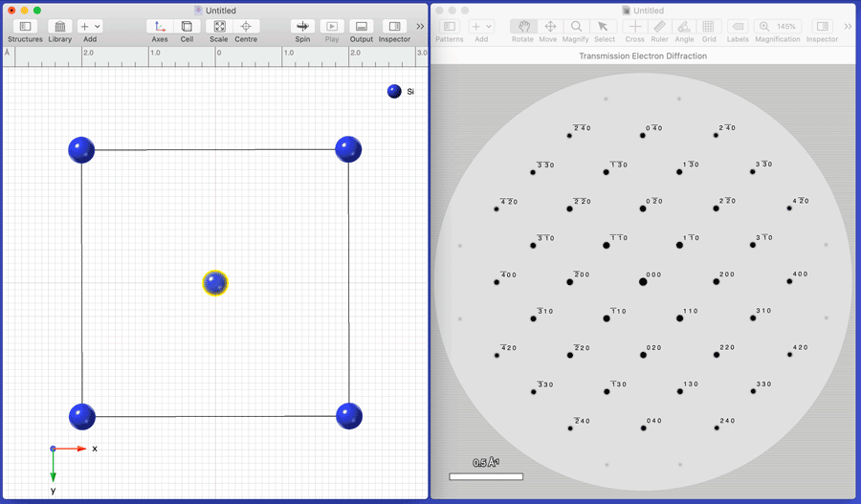
Task: Open the Structures sidebar in crystal window
Action: [25, 27]
